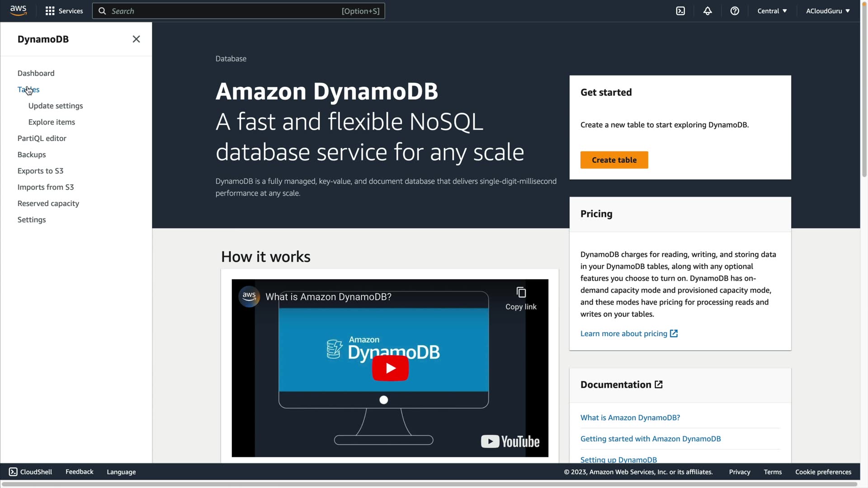Click the horizontal scrollbar at the bottom
The image size is (868, 488).
point(429,484)
